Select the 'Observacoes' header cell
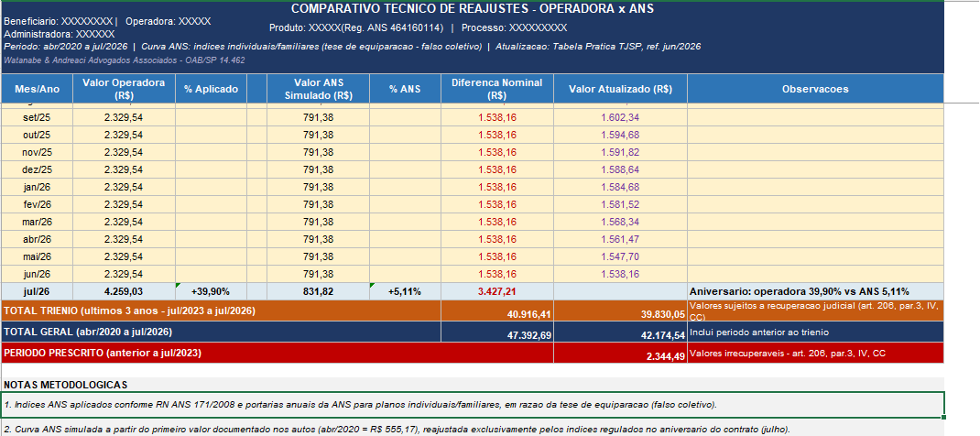 [x=815, y=89]
